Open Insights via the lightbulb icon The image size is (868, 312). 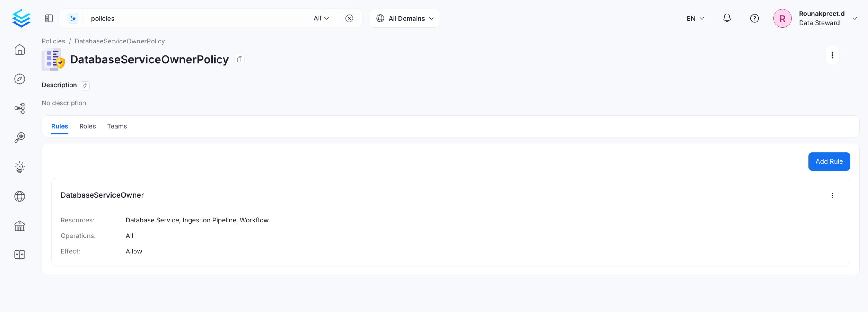(x=20, y=167)
